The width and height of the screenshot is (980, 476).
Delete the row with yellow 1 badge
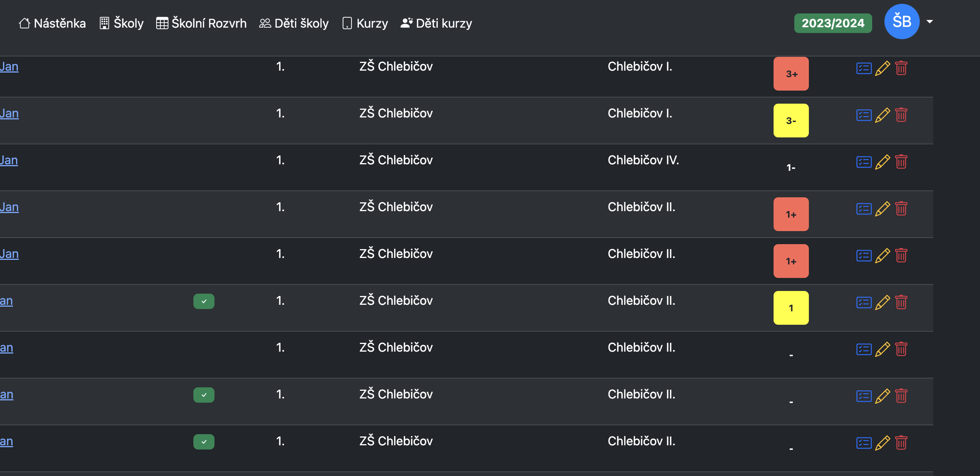[901, 302]
